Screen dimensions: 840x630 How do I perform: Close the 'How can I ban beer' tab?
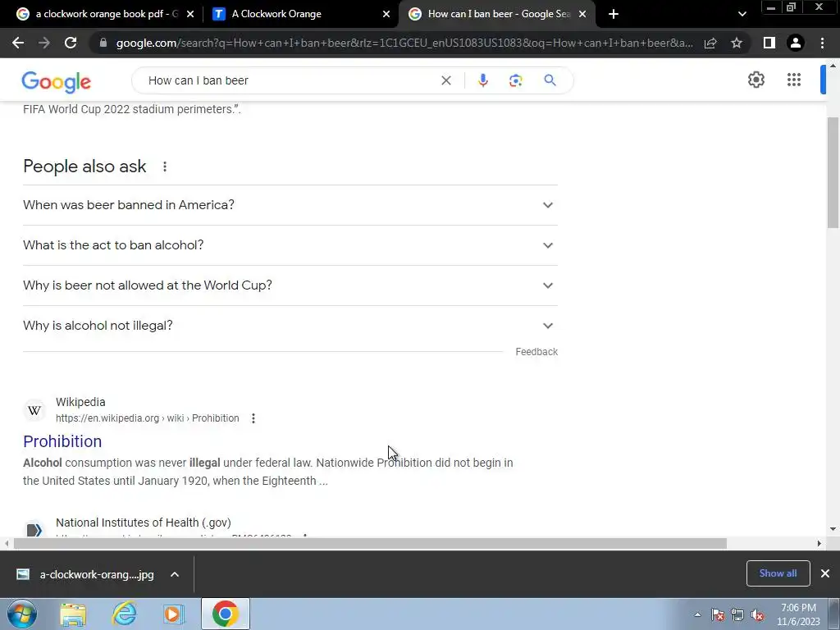coord(582,14)
